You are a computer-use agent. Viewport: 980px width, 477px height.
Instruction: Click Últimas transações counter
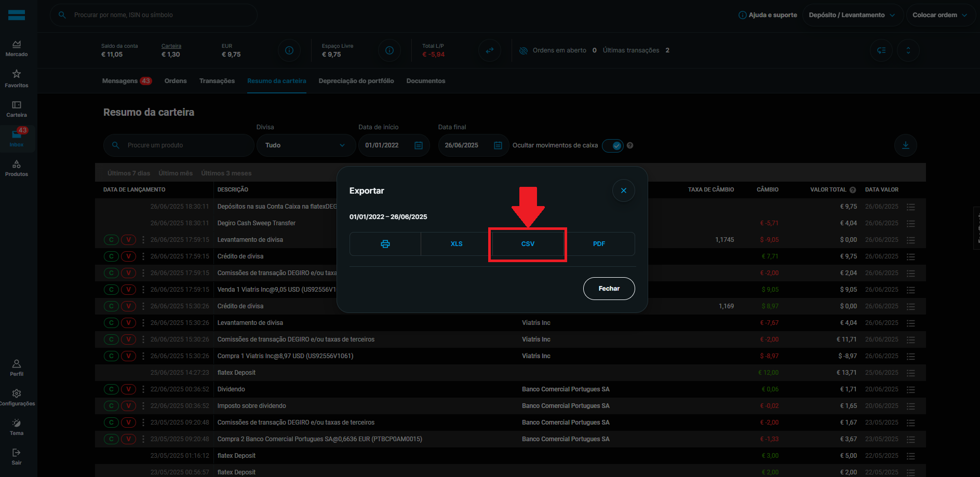coord(636,50)
